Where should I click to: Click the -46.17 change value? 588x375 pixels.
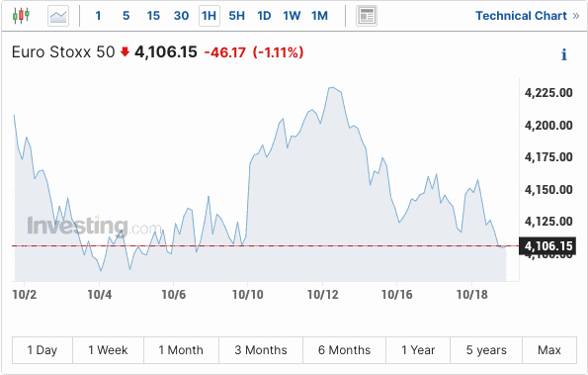coord(225,52)
